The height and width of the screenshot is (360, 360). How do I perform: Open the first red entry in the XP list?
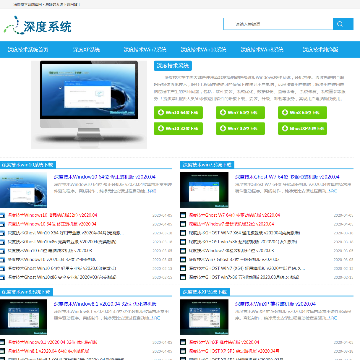click(224, 342)
